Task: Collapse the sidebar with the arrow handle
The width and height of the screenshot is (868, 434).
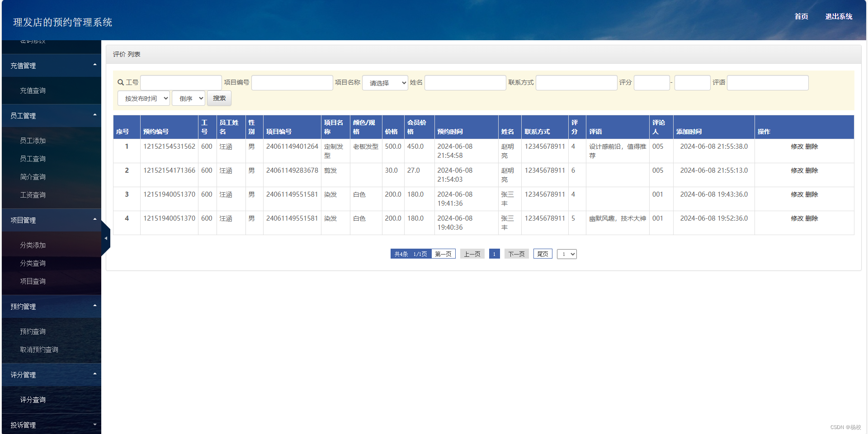Action: coord(106,238)
